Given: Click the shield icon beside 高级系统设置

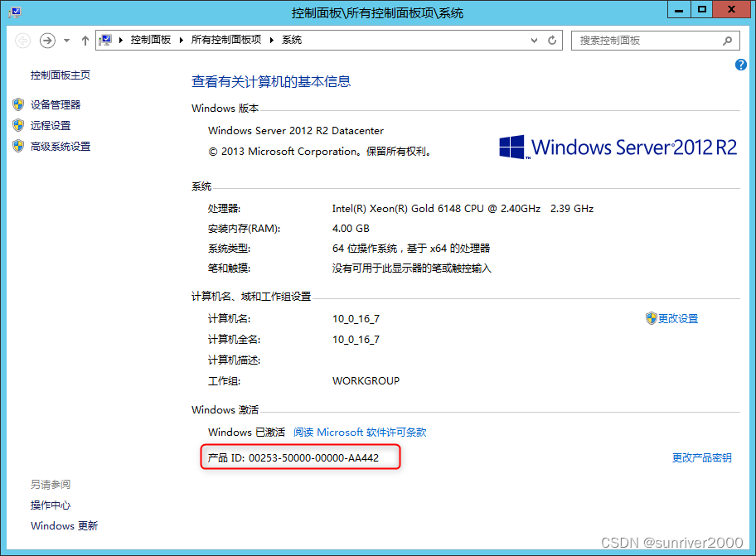Looking at the screenshot, I should [x=20, y=146].
